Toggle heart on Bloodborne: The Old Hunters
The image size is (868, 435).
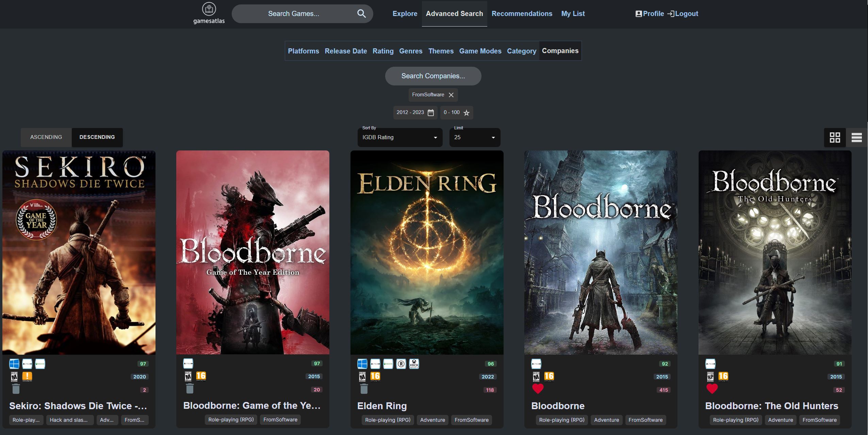pos(712,389)
